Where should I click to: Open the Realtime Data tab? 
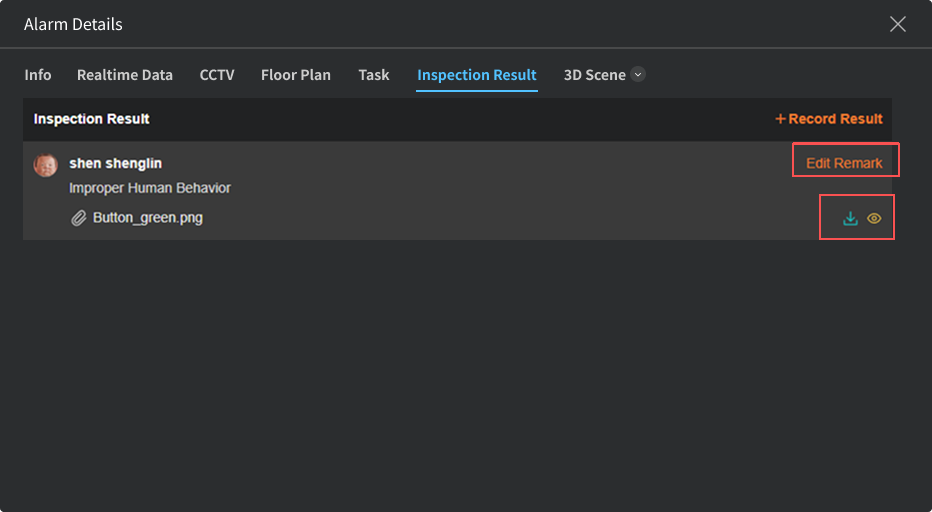(x=125, y=75)
